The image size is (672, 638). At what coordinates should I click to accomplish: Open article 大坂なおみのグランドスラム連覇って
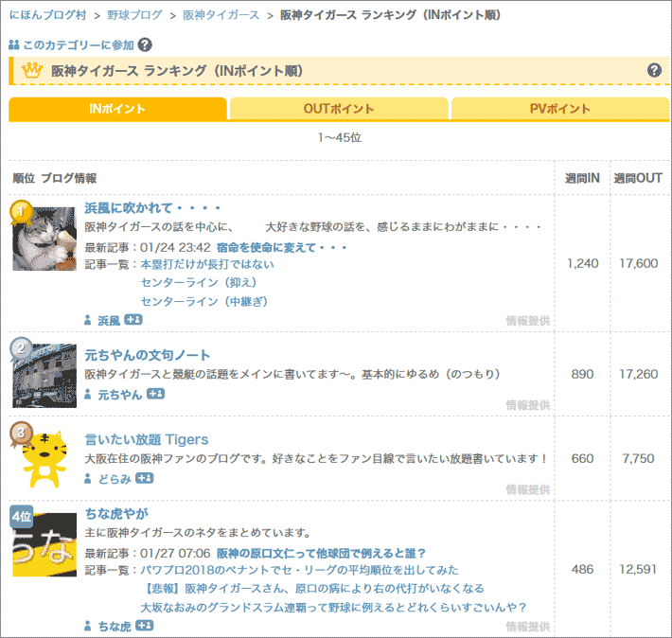[x=333, y=608]
